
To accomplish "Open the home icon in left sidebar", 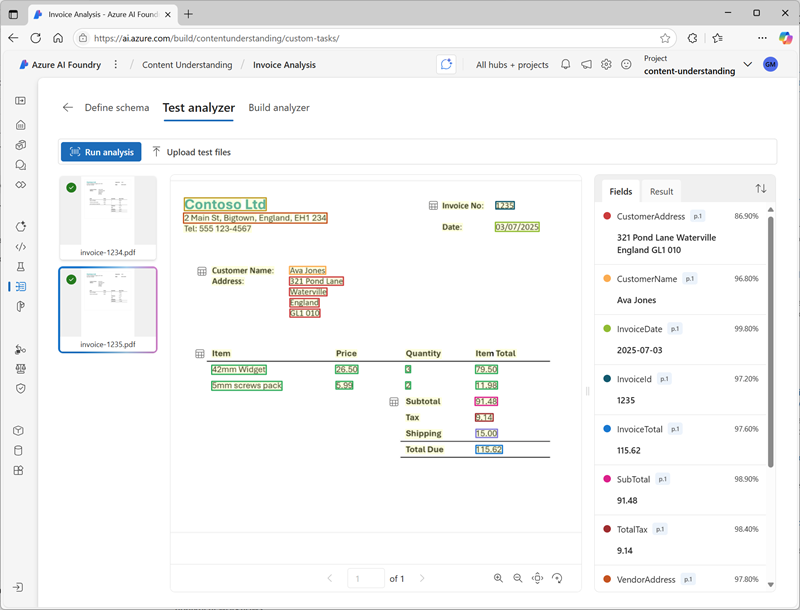I will click(x=20, y=125).
